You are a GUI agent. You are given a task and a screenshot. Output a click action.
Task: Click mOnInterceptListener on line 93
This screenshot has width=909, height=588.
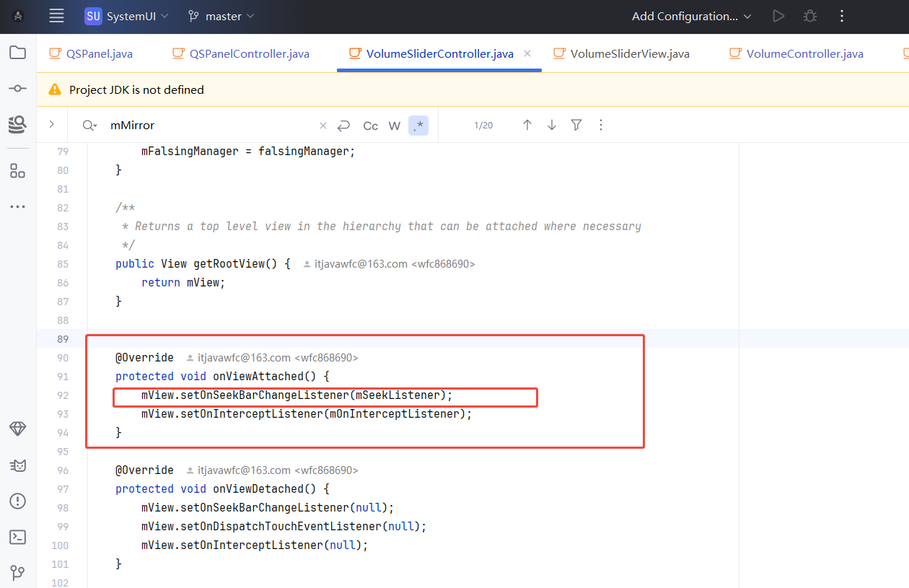pyautogui.click(x=394, y=414)
